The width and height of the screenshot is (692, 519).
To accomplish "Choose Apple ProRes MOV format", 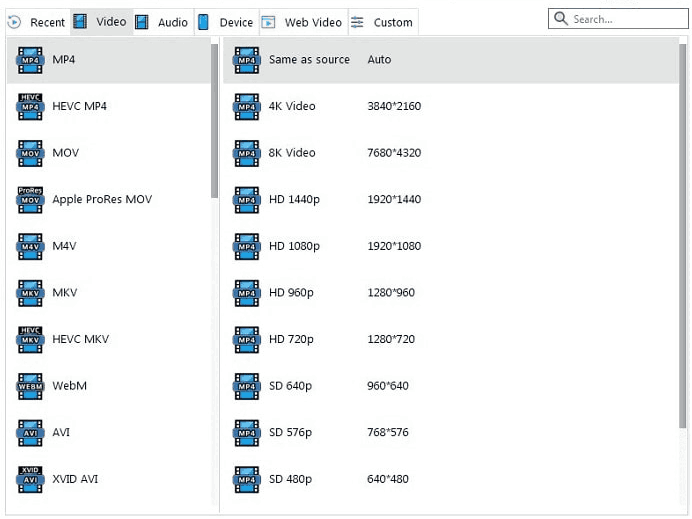I will (102, 199).
